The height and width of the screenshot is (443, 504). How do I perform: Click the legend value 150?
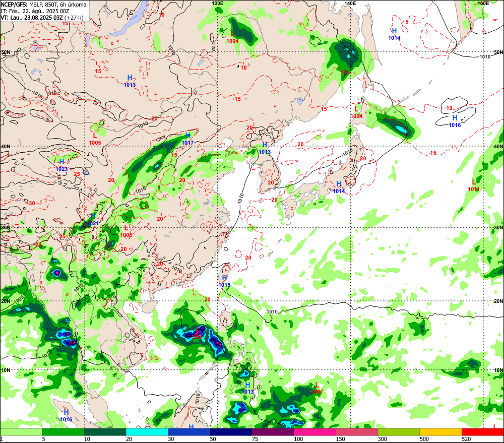tap(340, 439)
